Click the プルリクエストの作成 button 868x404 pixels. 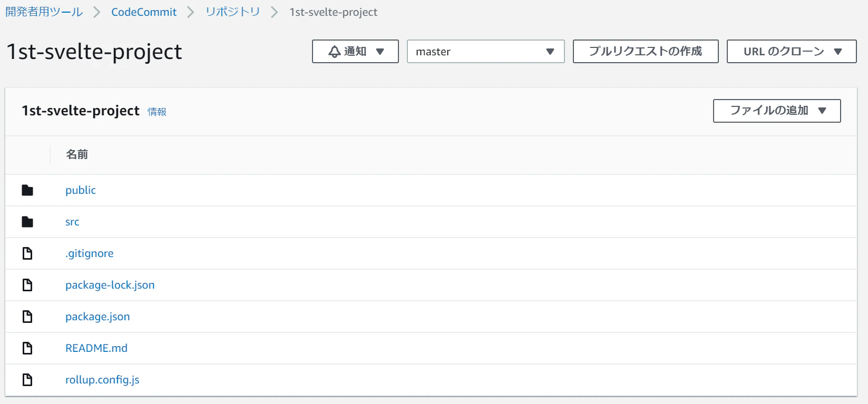[x=646, y=52]
